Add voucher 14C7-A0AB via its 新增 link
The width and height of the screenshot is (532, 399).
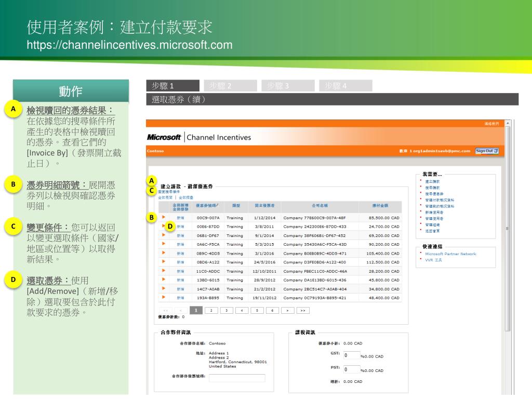(180, 289)
